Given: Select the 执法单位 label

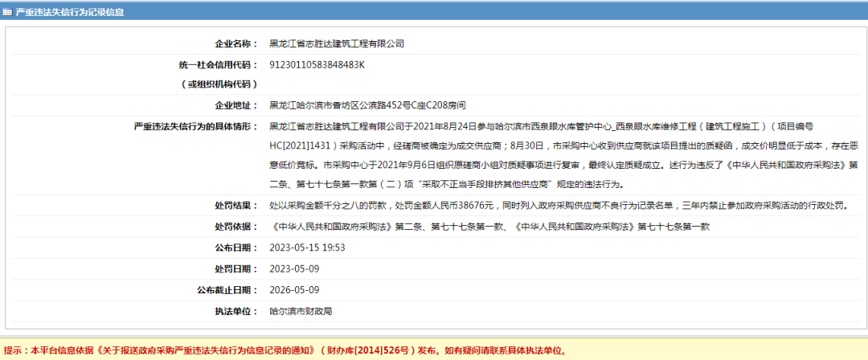Looking at the screenshot, I should click(236, 311).
